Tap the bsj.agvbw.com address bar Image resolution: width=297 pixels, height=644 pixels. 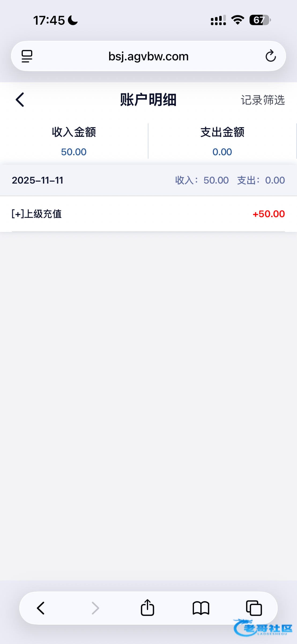click(148, 56)
